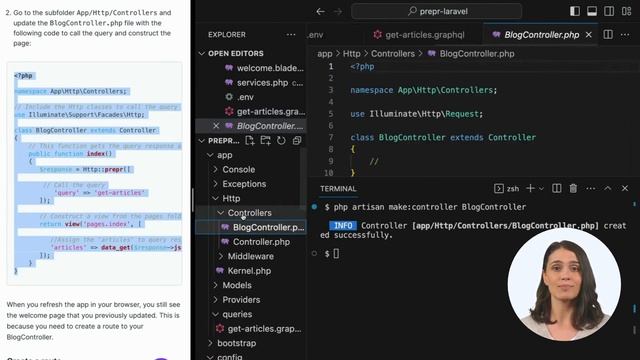
Task: Collapse the PREPR project section
Action: (x=219, y=141)
